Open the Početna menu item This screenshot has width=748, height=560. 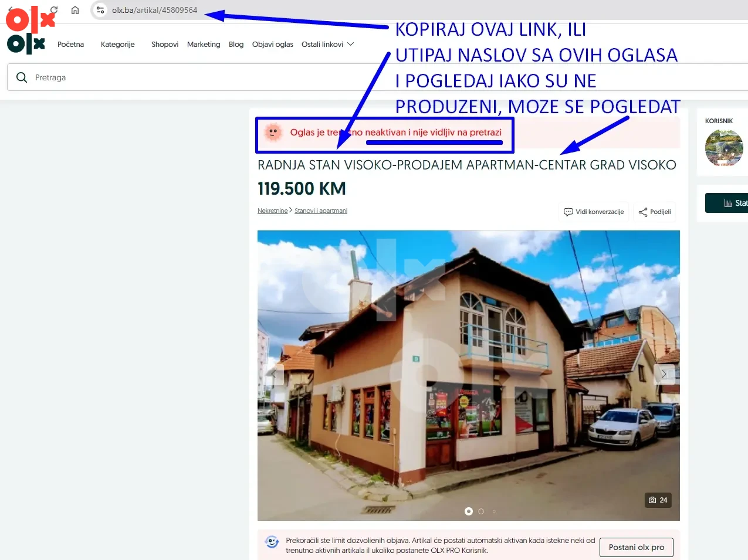coord(70,45)
